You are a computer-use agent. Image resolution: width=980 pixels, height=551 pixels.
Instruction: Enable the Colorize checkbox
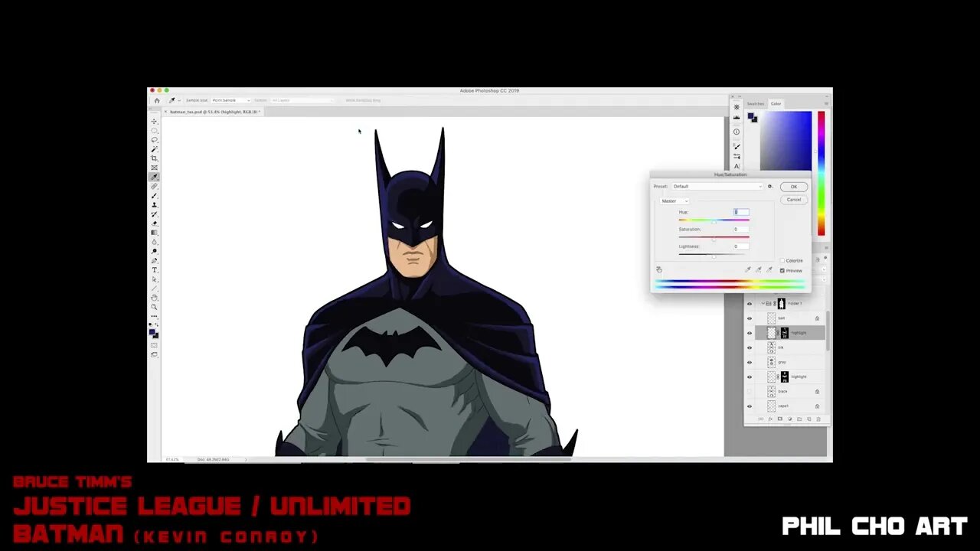click(x=782, y=261)
